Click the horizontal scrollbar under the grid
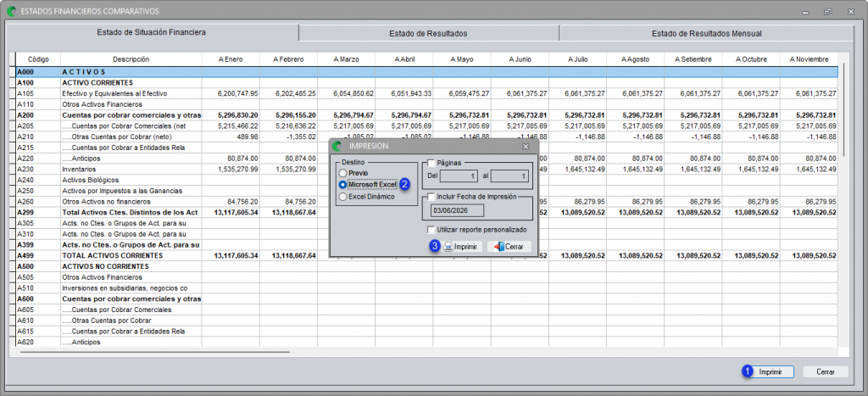 tap(155, 351)
